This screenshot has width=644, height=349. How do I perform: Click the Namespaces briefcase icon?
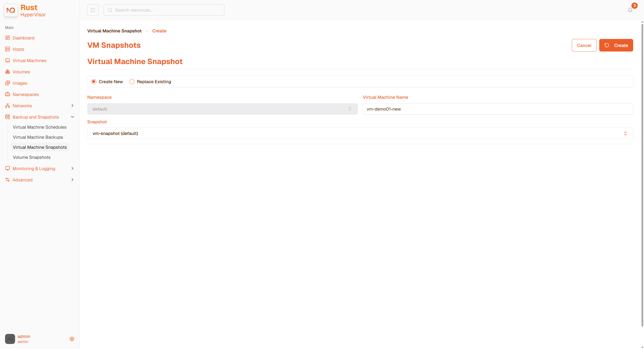click(8, 94)
